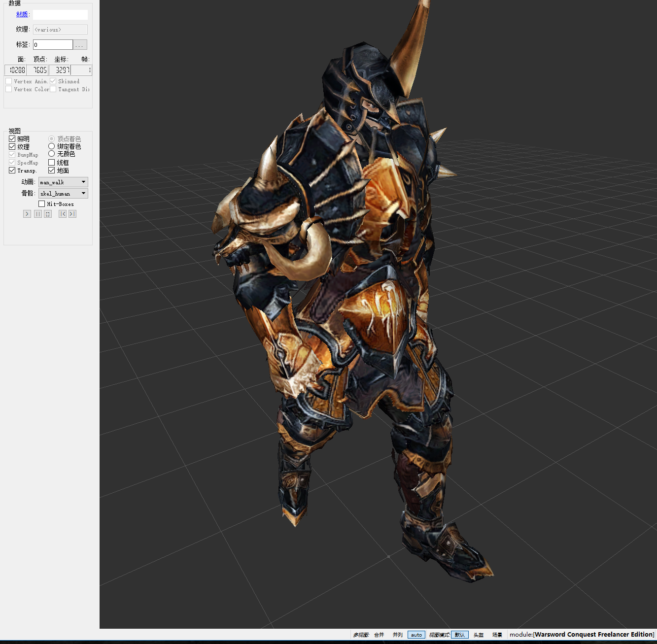
Task: Switch view mode to 默认 default
Action: 460,635
